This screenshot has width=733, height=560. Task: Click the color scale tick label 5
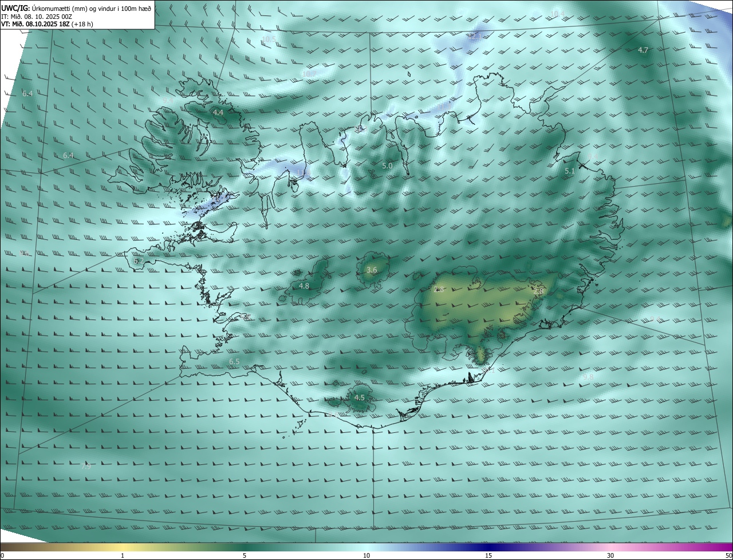tap(245, 555)
